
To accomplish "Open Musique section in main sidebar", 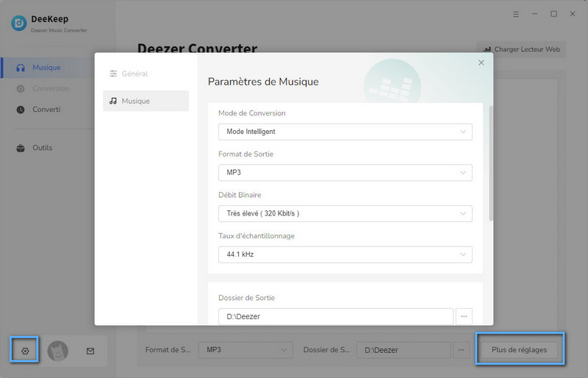I will pyautogui.click(x=48, y=68).
